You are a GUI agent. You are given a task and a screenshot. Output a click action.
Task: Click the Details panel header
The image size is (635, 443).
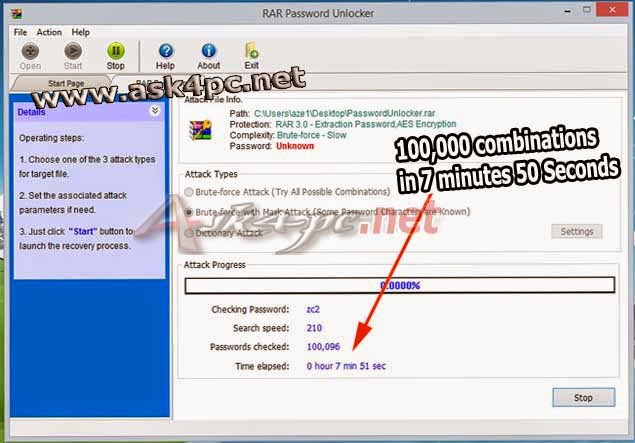[89, 112]
